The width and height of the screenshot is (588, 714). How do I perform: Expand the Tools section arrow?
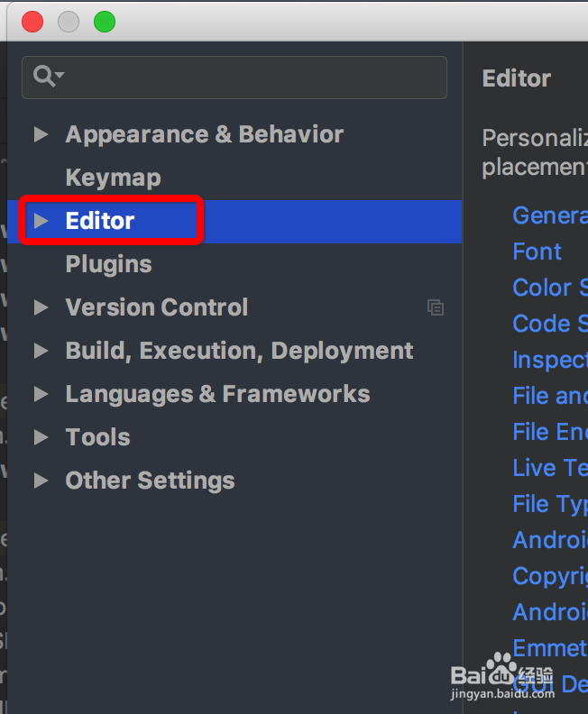click(41, 437)
